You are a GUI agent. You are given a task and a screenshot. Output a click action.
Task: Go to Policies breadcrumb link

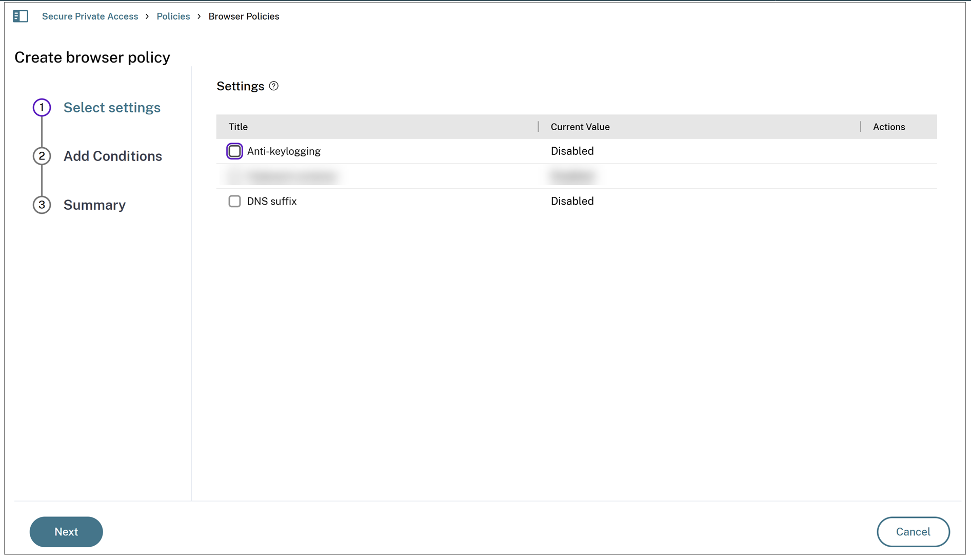pos(173,16)
